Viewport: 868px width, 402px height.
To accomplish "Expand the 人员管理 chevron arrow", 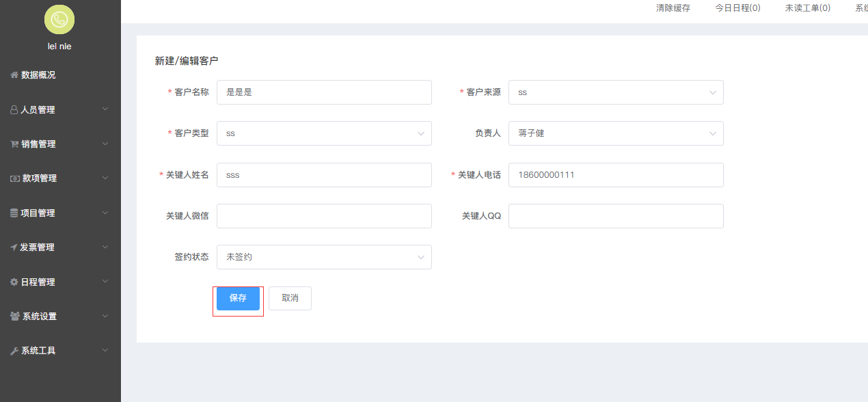I will point(105,109).
